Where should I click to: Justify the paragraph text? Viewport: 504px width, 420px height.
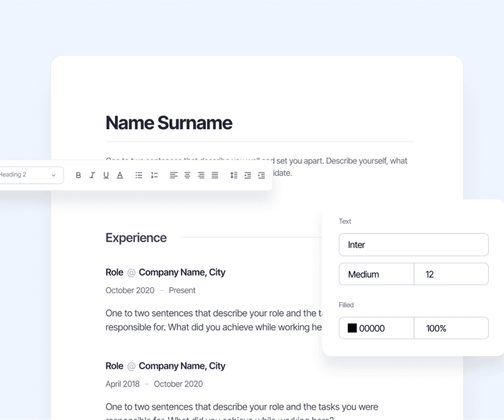(x=215, y=175)
